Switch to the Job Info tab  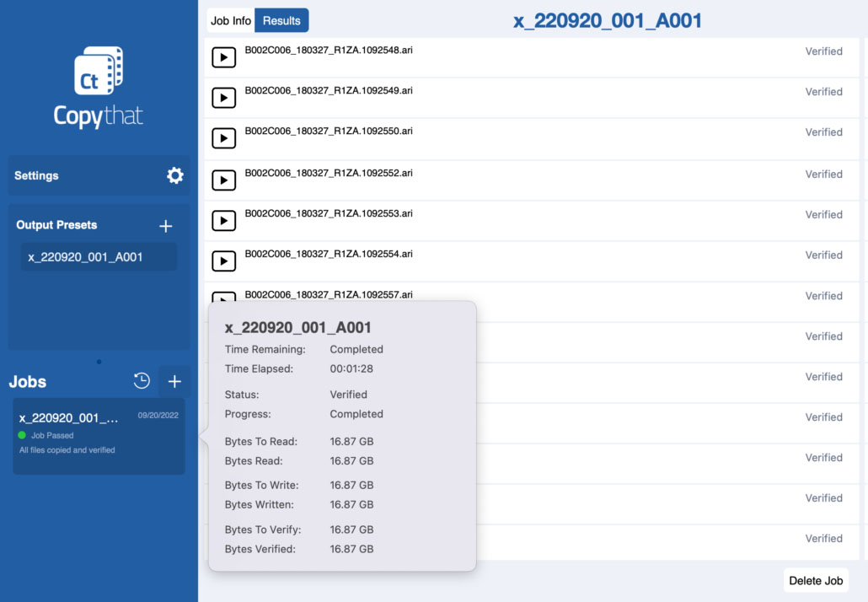[230, 20]
